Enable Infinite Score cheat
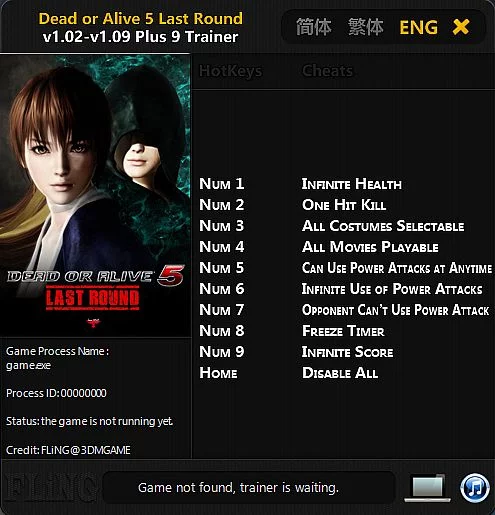The height and width of the screenshot is (515, 495). click(347, 352)
